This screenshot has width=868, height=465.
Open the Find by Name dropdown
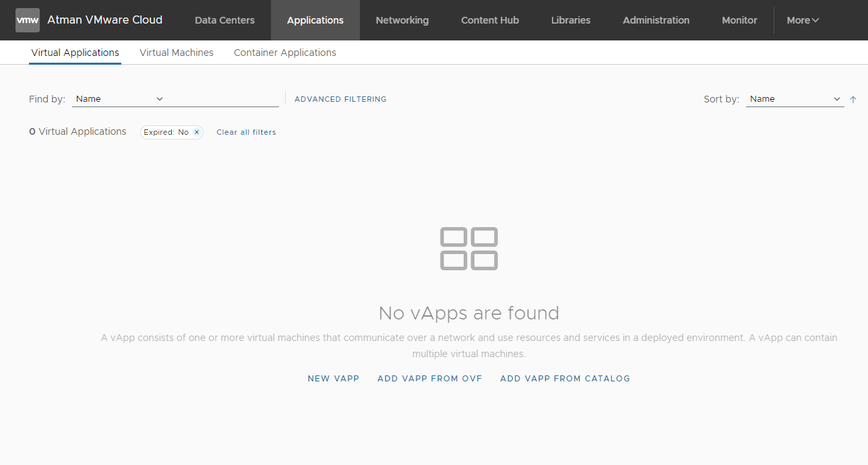(x=119, y=99)
